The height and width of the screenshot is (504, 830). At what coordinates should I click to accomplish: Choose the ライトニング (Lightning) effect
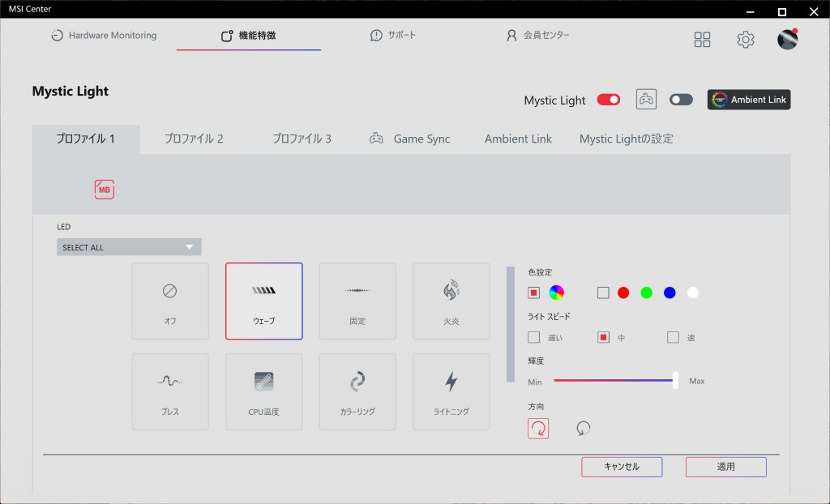[451, 391]
